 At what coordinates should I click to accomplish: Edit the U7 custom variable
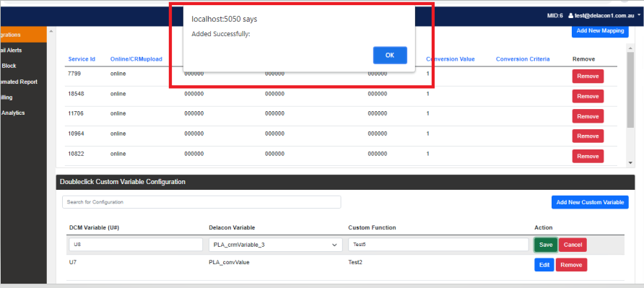tap(544, 265)
